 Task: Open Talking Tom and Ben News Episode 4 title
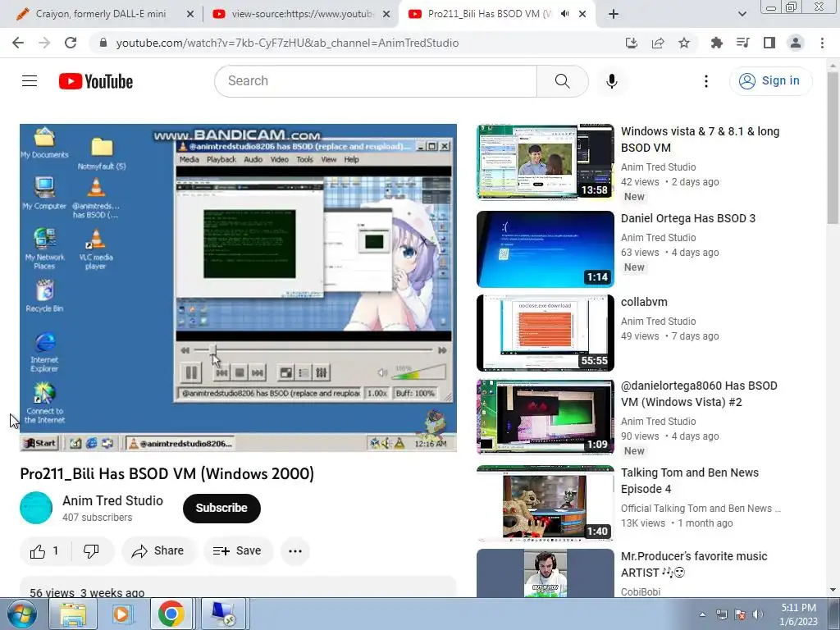tap(689, 481)
